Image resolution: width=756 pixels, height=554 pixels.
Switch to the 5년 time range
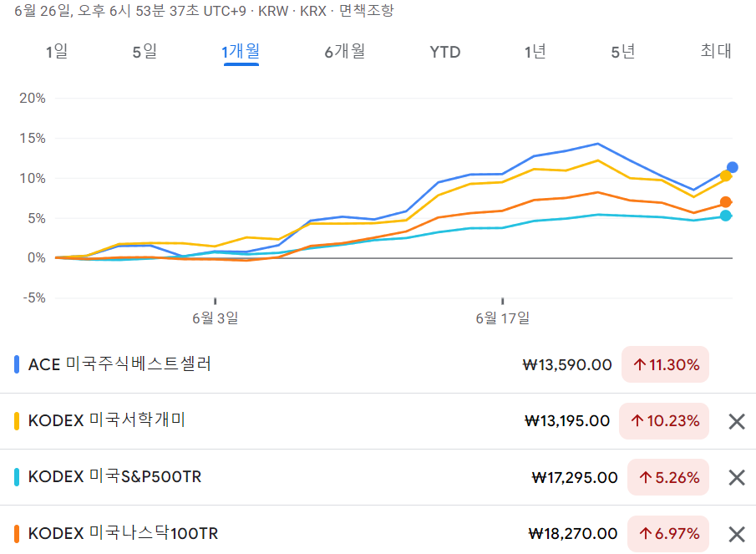point(623,51)
